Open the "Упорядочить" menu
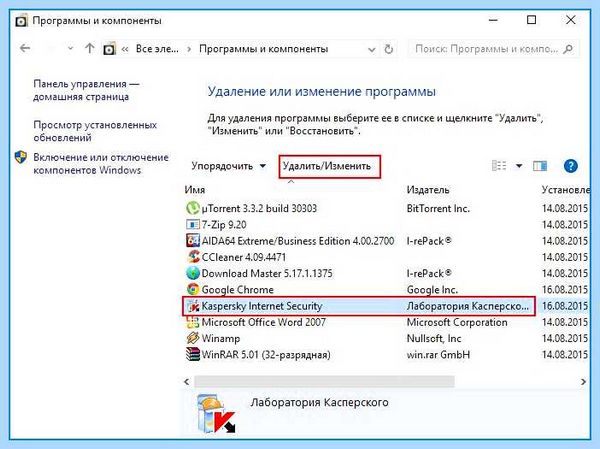The height and width of the screenshot is (449, 600). 228,166
